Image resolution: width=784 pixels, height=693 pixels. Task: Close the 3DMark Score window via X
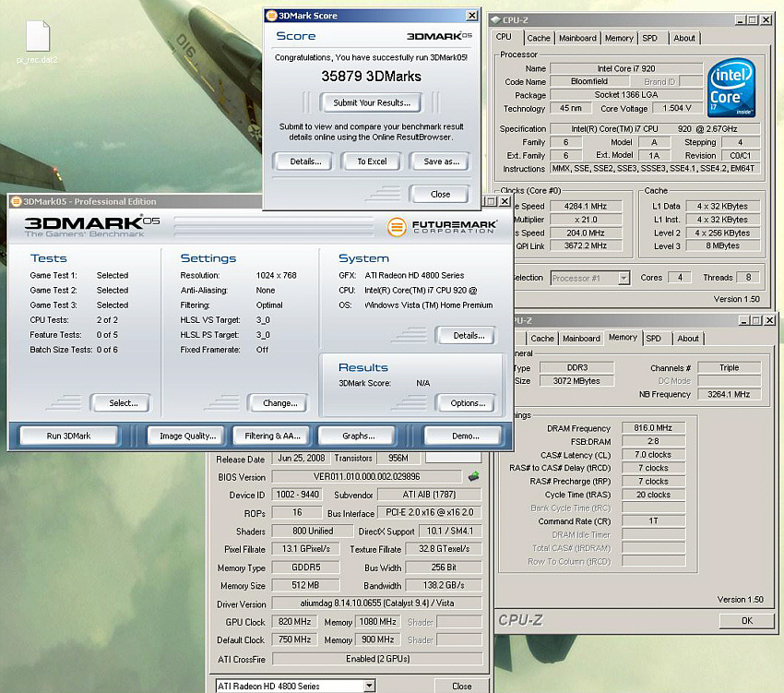[471, 16]
